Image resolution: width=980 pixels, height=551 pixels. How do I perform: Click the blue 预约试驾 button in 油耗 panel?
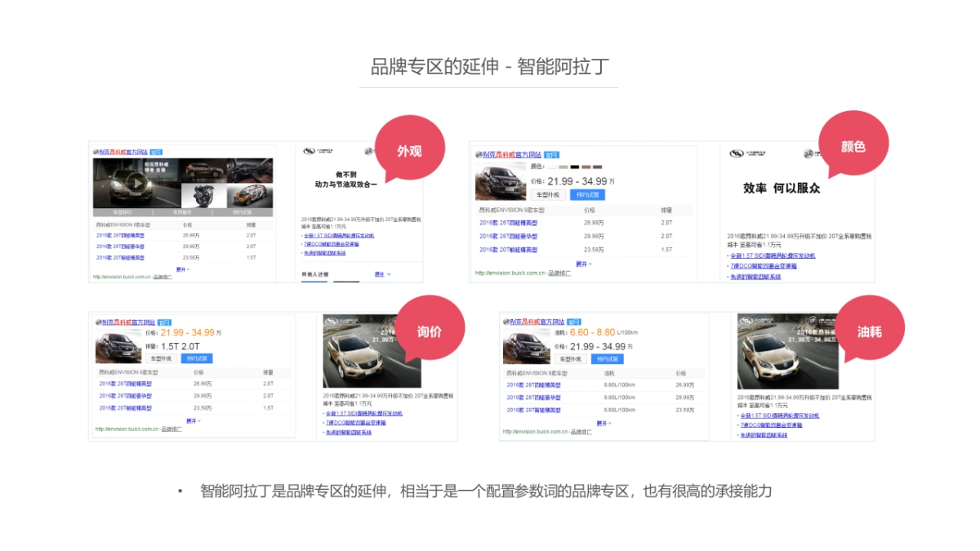click(x=607, y=359)
